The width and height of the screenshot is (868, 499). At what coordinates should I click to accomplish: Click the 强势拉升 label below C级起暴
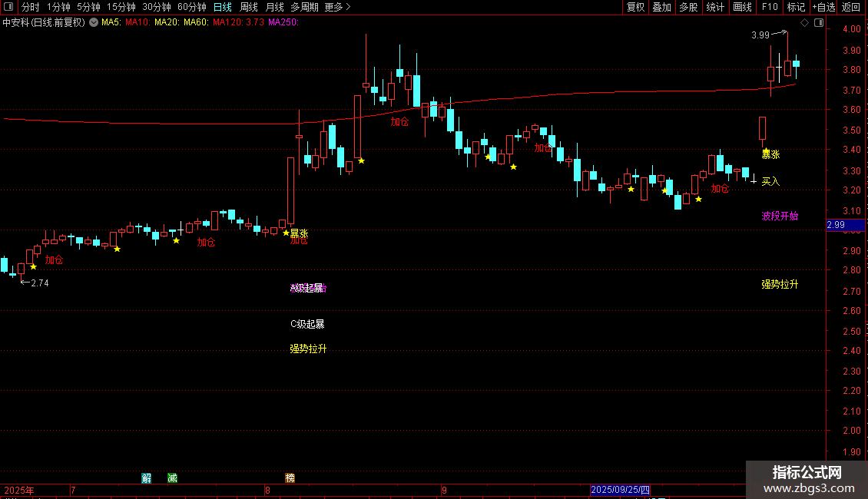point(308,349)
